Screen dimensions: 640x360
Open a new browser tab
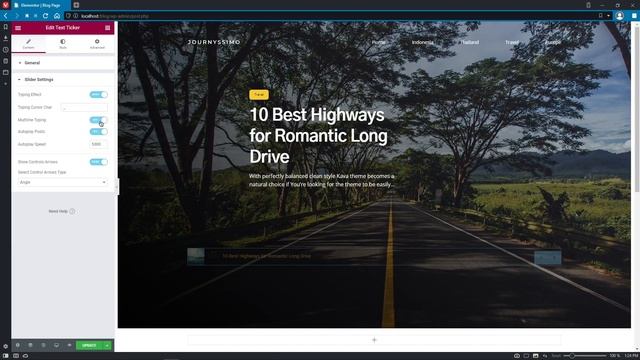tap(76, 5)
